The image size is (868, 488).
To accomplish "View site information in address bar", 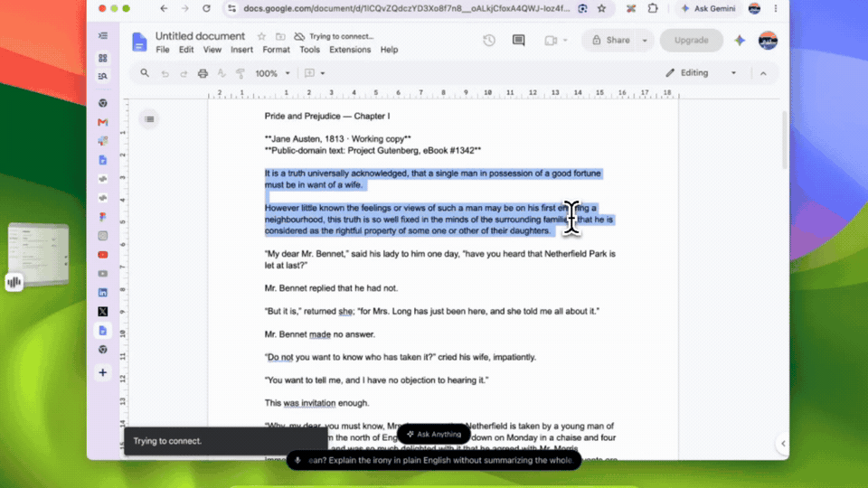I will (x=232, y=8).
